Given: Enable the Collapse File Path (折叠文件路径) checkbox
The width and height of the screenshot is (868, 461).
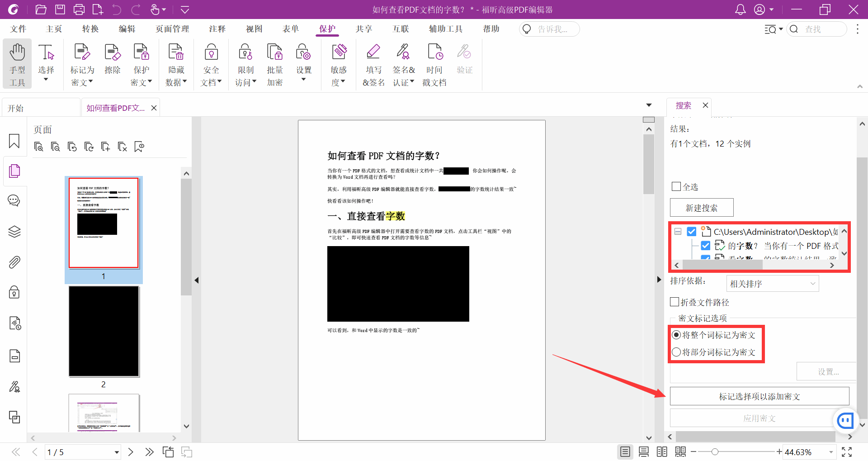Looking at the screenshot, I should click(x=675, y=302).
